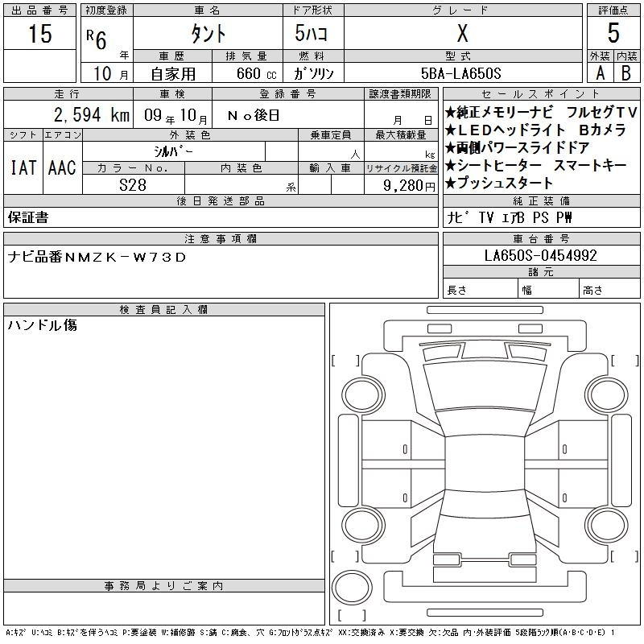Click the chassis number LA650S-0454992
The height and width of the screenshot is (644, 644).
point(540,256)
